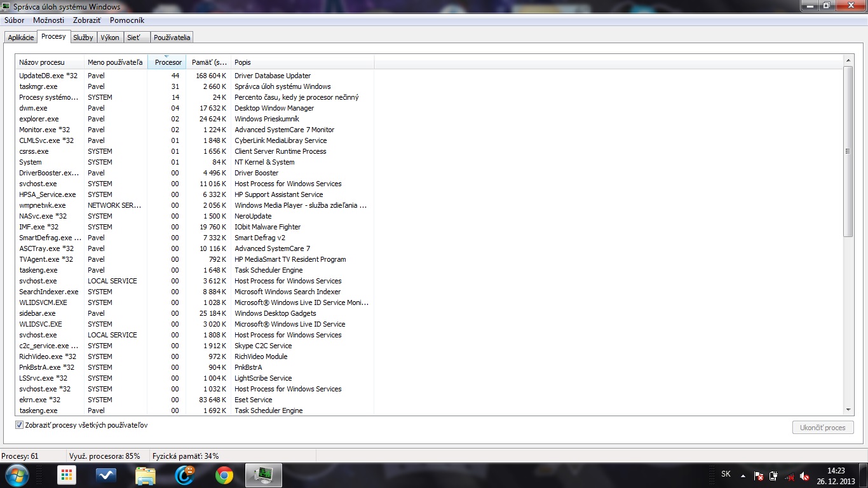Screen dimensions: 868x488
Task: Click the process list scrollbar up arrow
Action: (848, 60)
